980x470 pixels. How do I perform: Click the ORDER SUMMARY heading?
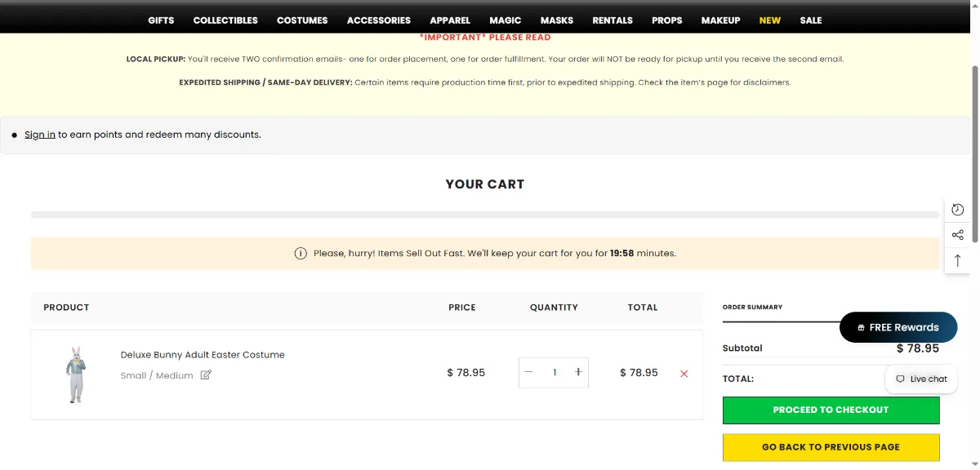pyautogui.click(x=752, y=307)
